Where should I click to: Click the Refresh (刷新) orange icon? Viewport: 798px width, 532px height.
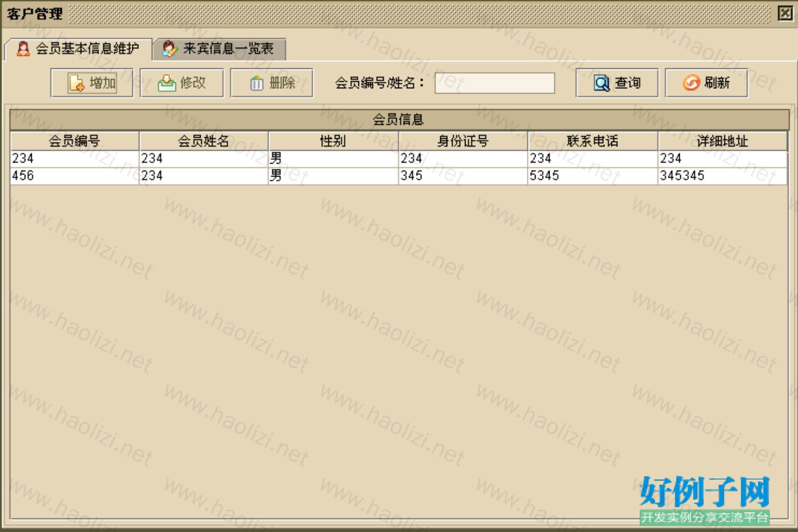(x=691, y=84)
